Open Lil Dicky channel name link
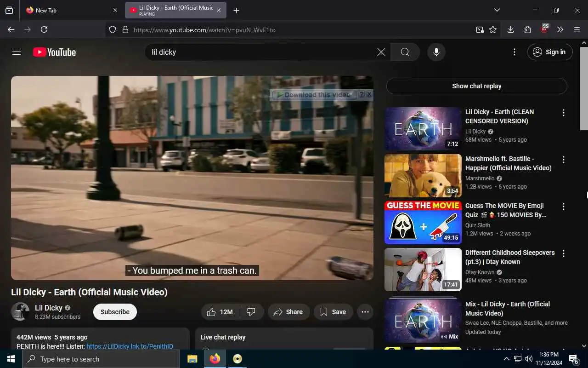The height and width of the screenshot is (368, 588). click(x=49, y=308)
